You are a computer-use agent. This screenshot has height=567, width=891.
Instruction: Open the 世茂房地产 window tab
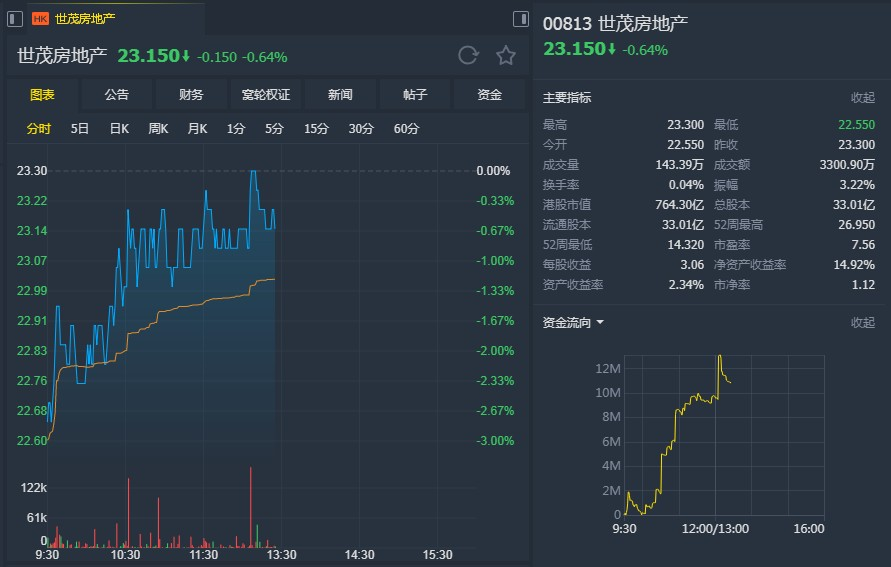85,18
